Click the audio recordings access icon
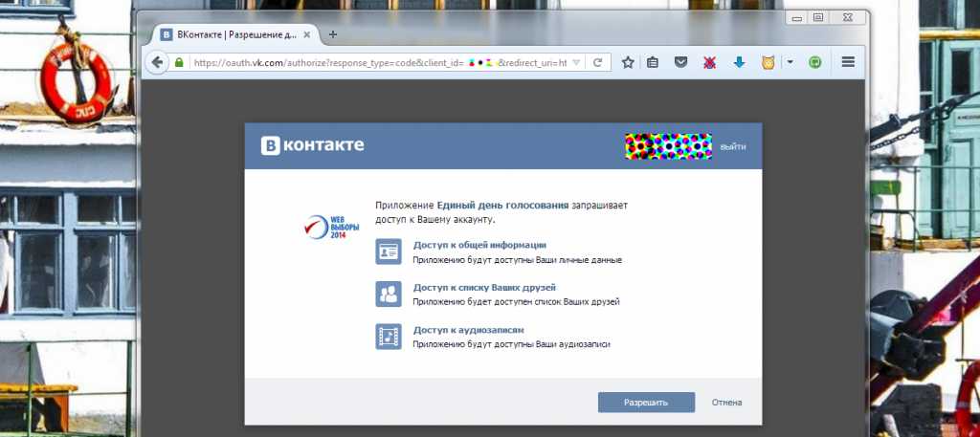This screenshot has height=437, width=980. click(x=389, y=337)
